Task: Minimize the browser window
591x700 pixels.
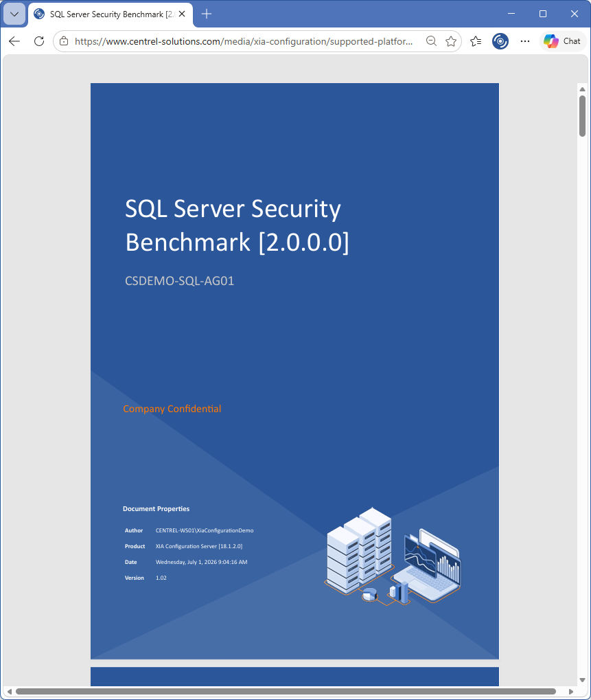Action: [511, 14]
